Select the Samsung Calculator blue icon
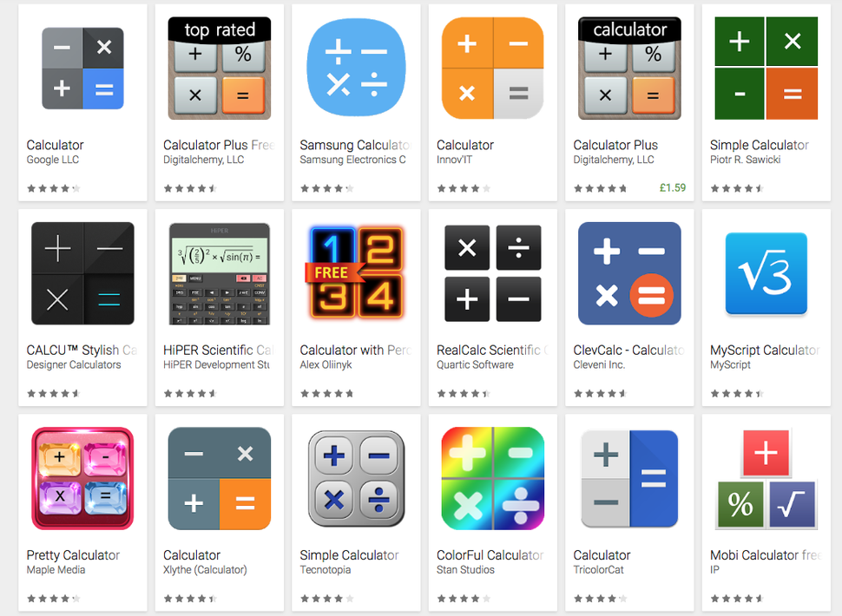This screenshot has width=842, height=616. [356, 69]
